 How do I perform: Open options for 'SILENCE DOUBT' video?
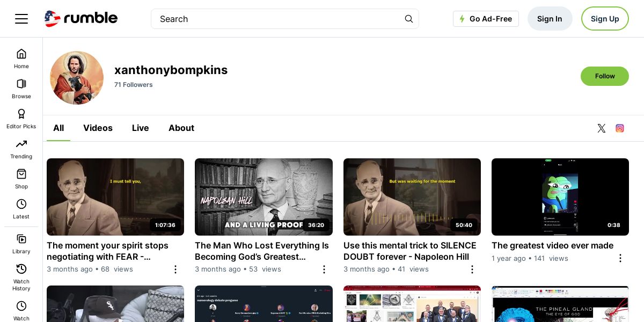click(x=472, y=269)
